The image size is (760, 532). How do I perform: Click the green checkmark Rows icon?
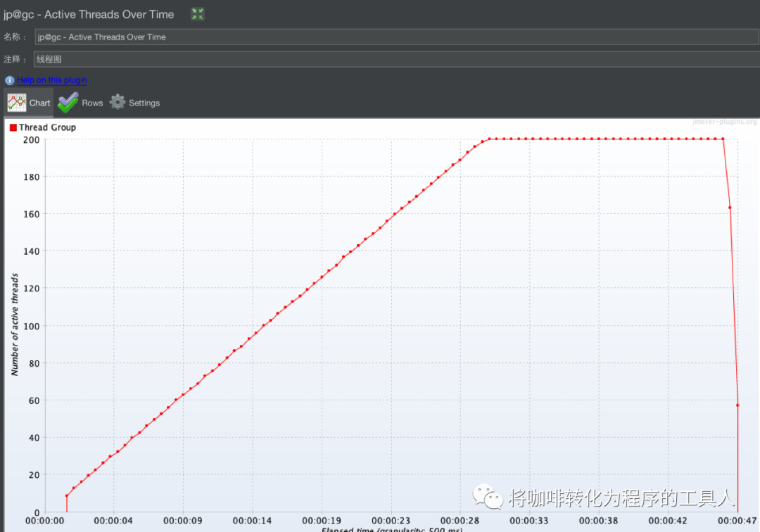tap(68, 103)
